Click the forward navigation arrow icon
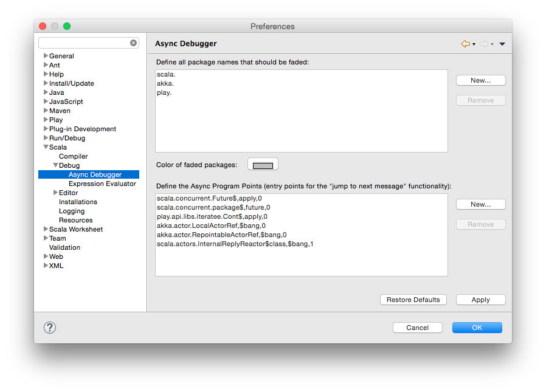 point(484,44)
